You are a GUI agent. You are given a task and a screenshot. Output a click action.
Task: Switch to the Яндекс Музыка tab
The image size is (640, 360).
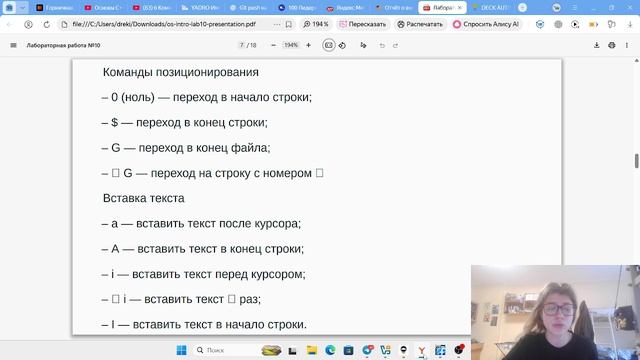345,8
